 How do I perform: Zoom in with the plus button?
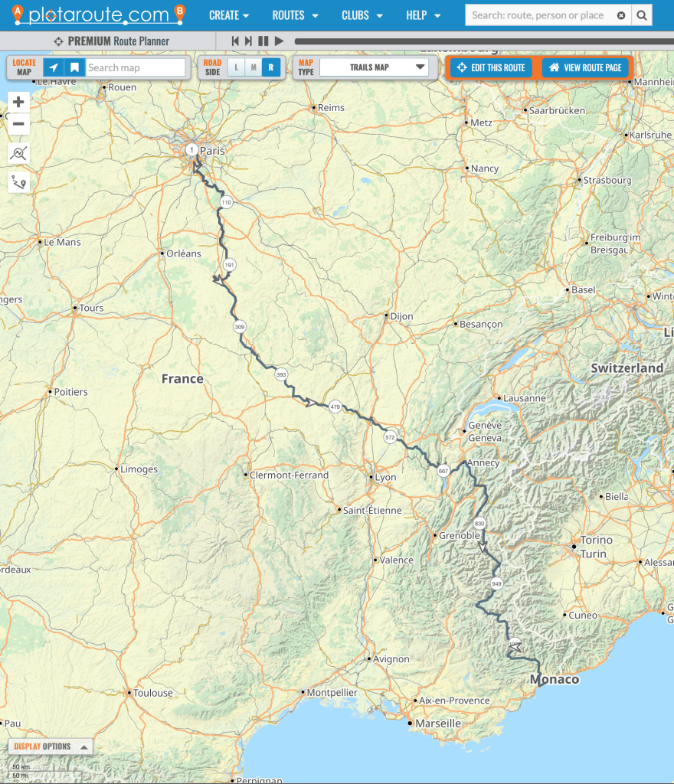tap(18, 102)
